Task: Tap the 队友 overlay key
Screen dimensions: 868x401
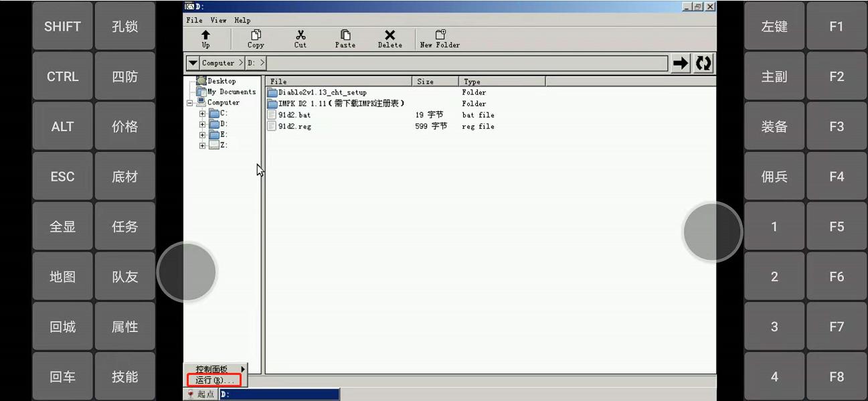Action: click(x=125, y=276)
